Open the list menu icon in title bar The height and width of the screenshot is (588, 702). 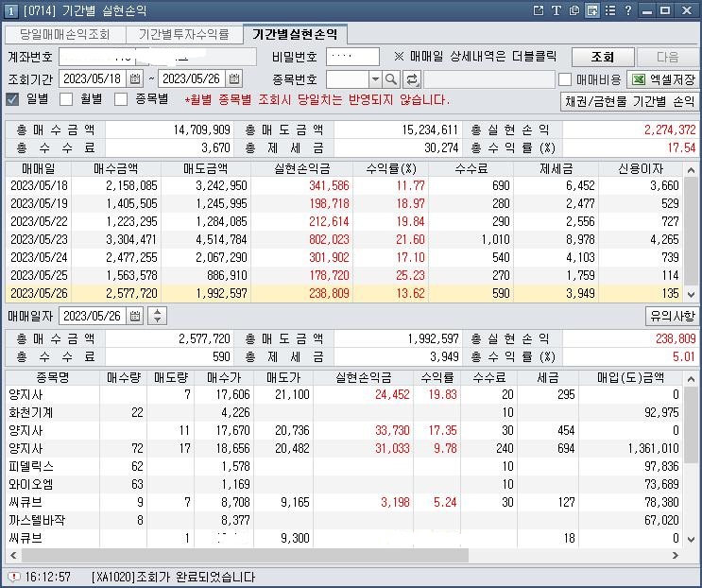pos(609,10)
